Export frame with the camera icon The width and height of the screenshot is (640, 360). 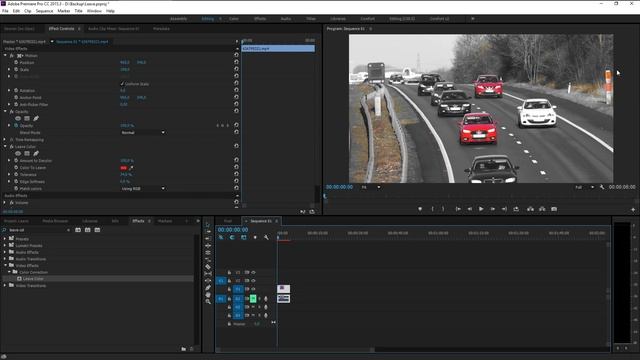pos(554,209)
